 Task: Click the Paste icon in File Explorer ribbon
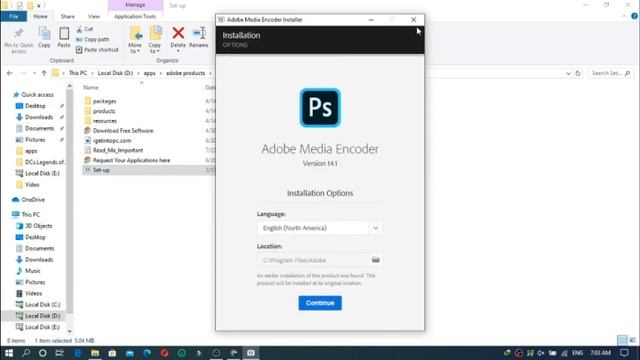coord(64,37)
